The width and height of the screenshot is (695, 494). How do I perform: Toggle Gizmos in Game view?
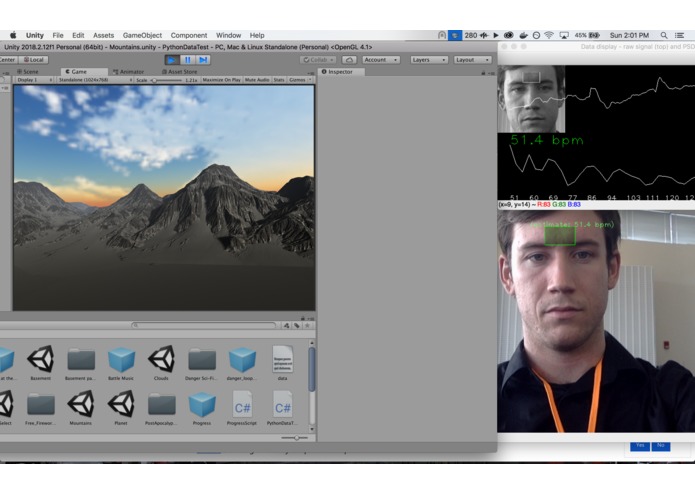tap(297, 80)
